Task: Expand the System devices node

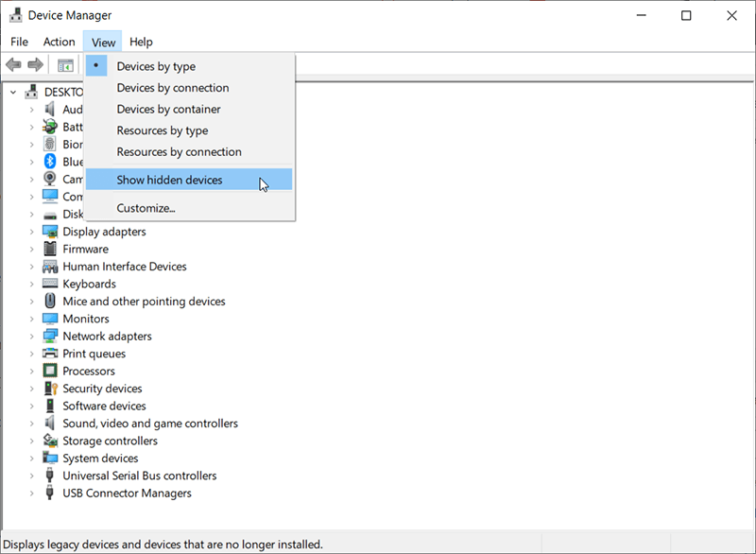Action: click(31, 459)
